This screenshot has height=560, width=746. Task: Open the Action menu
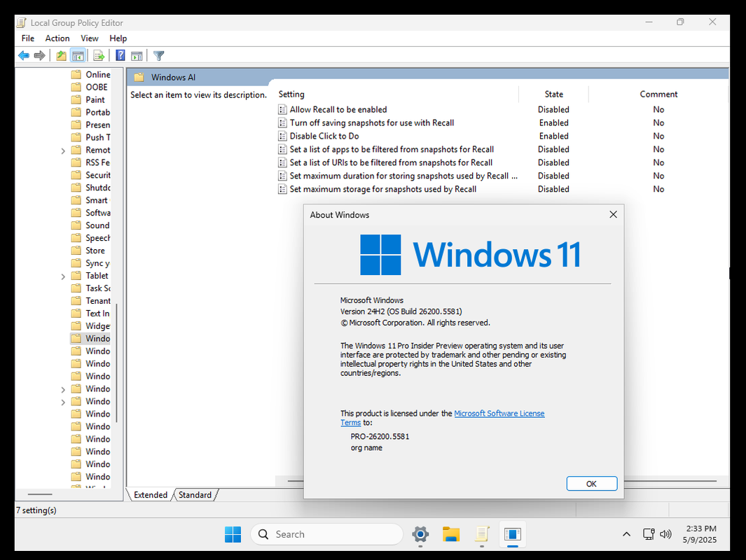[57, 38]
